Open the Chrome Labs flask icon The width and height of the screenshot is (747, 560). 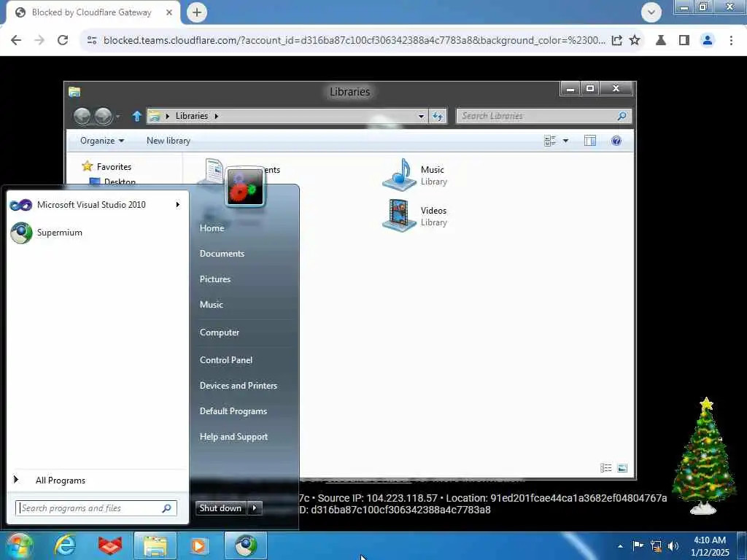pyautogui.click(x=661, y=40)
